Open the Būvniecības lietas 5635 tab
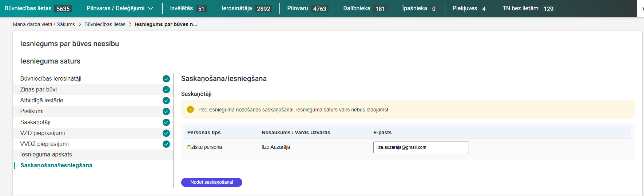The image size is (644, 196). [38, 8]
